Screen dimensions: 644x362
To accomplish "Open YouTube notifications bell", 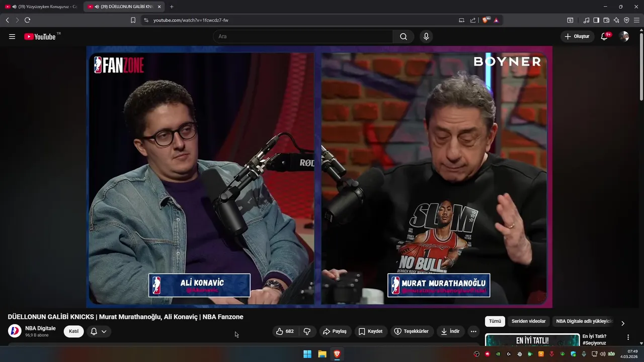I will 605,36.
